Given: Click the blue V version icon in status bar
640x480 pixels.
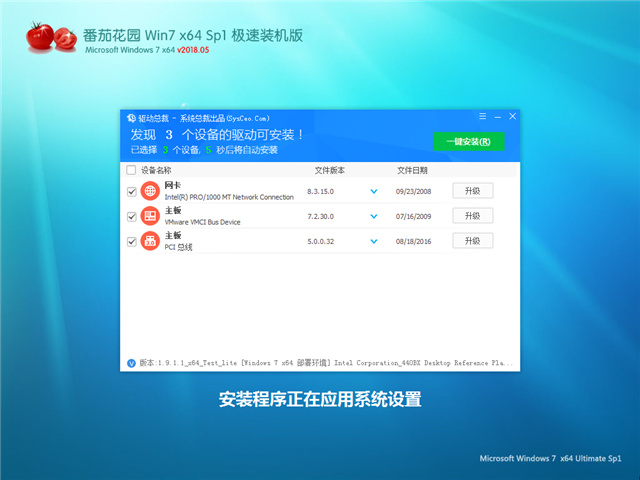Looking at the screenshot, I should coord(131,363).
